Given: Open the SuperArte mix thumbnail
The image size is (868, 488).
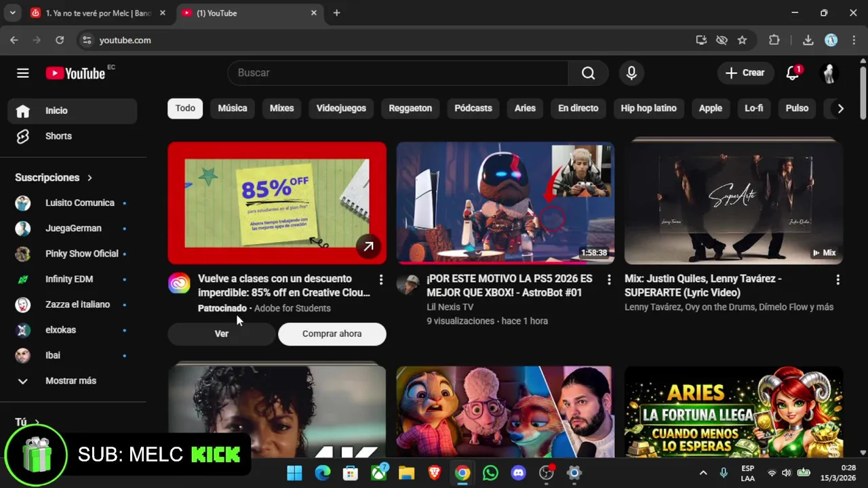Looking at the screenshot, I should click(x=734, y=203).
